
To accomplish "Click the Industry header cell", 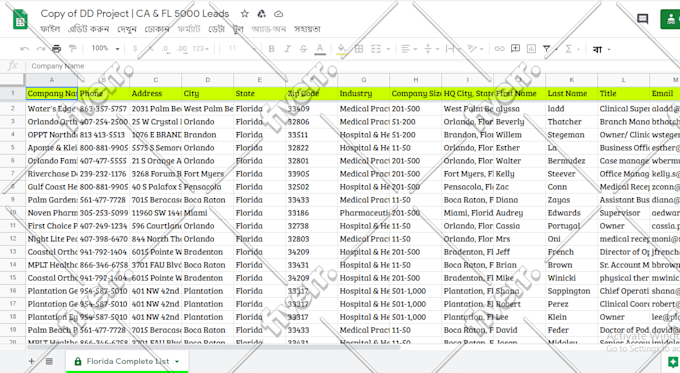I will 363,93.
